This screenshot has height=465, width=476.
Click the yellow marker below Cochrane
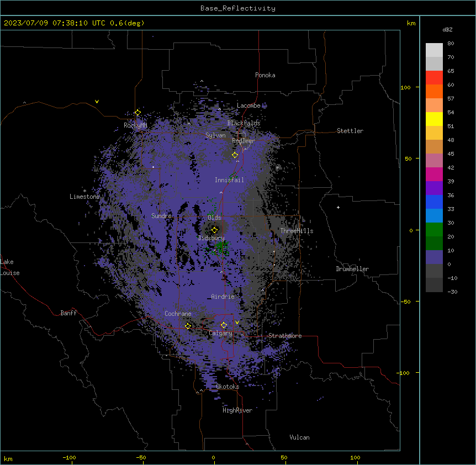pyautogui.click(x=188, y=326)
